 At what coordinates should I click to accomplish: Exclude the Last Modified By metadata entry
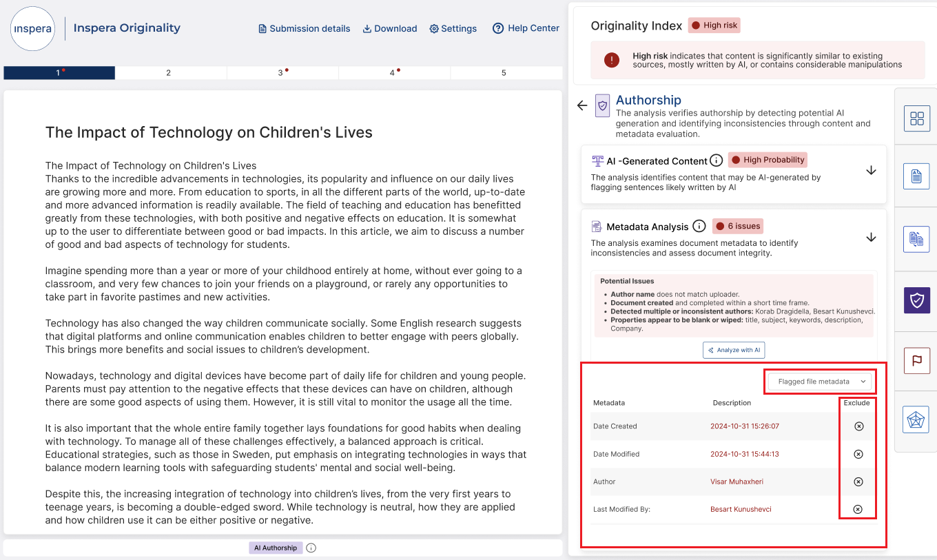(x=858, y=508)
